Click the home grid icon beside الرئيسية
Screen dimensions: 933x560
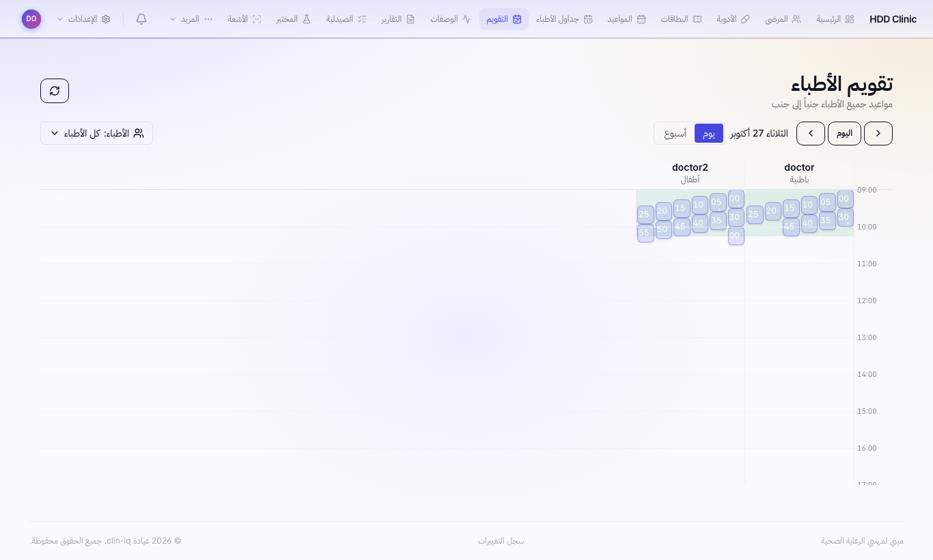click(x=850, y=19)
